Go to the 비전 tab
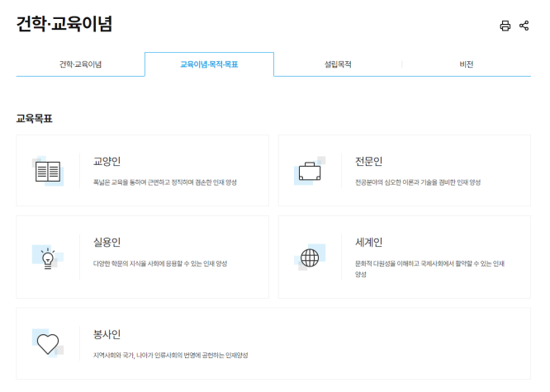Screen dimensions: 550x392 [x=467, y=64]
